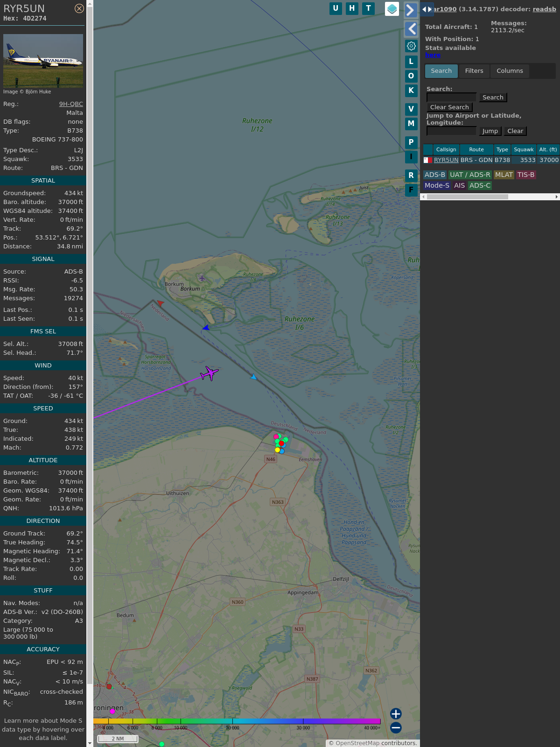Click the SPATIAL section header

coord(43,181)
